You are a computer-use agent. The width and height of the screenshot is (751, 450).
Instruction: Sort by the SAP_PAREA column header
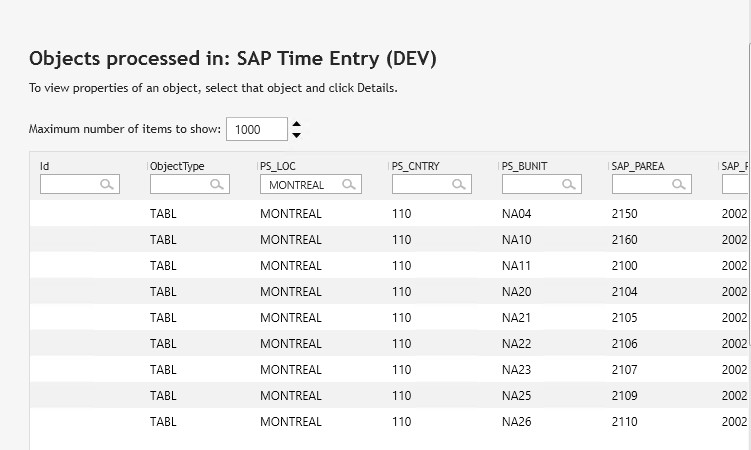click(x=638, y=166)
